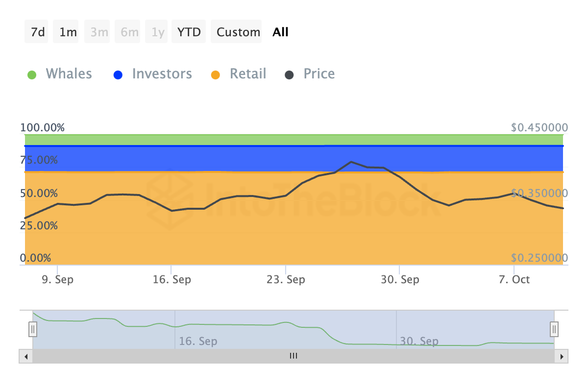Screen dimensions: 588x392
Task: Click the scrollbar right arrow
Action: pos(562,356)
